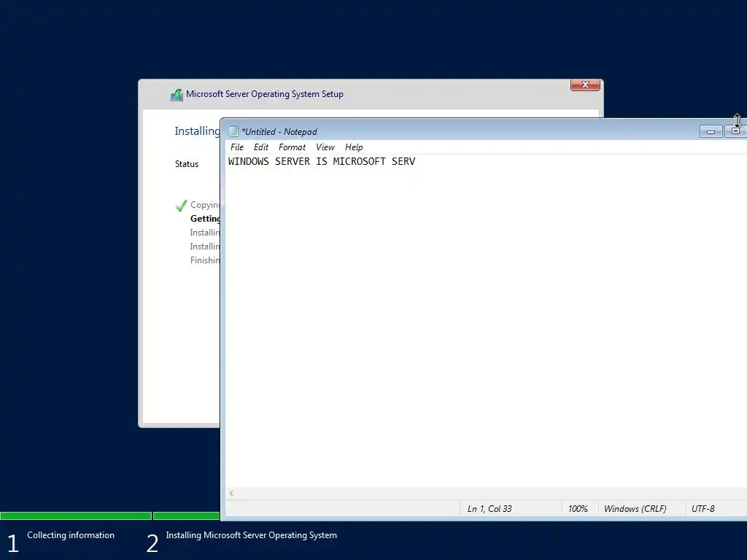Open the File menu in Notepad
Image resolution: width=747 pixels, height=560 pixels.
[x=237, y=147]
